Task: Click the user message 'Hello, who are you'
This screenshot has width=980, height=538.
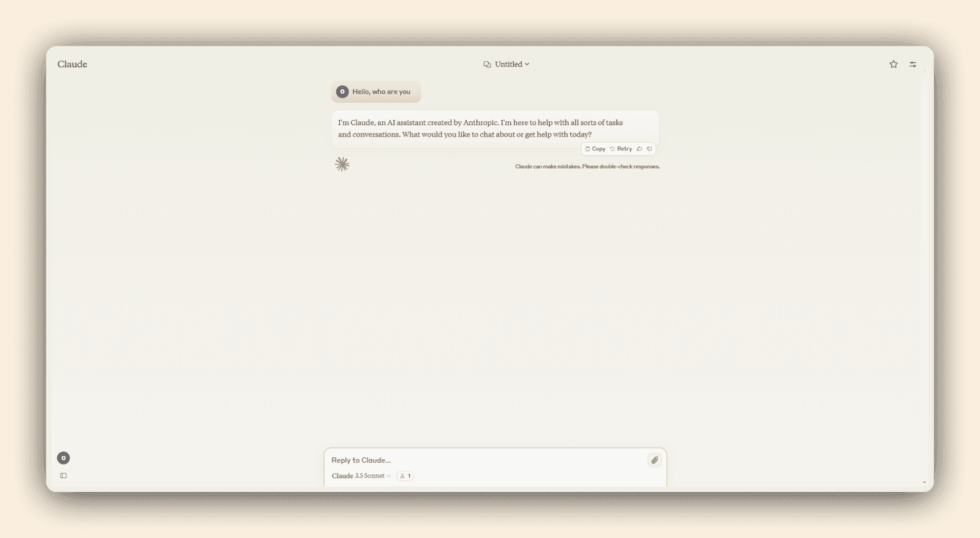Action: coord(381,92)
